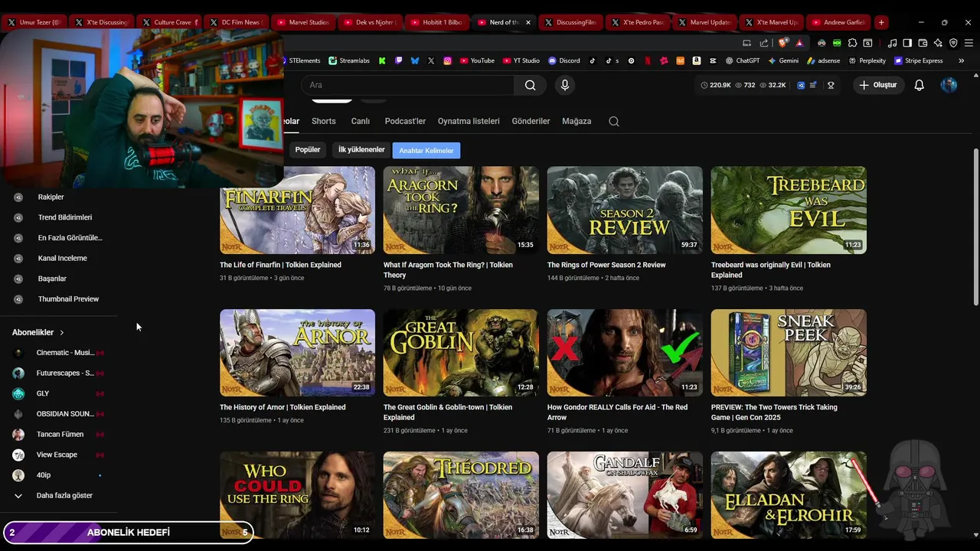
Task: Open YT Studio bookmark
Action: pyautogui.click(x=521, y=60)
